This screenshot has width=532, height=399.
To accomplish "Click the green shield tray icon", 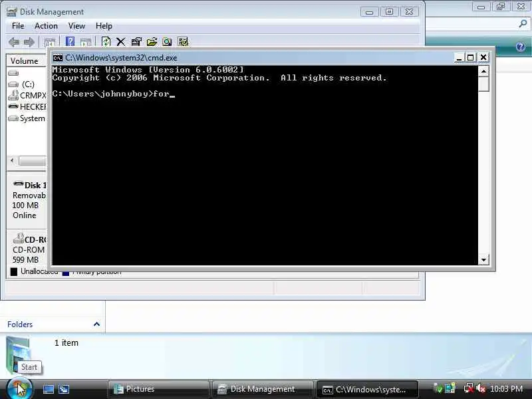I will pos(438,388).
